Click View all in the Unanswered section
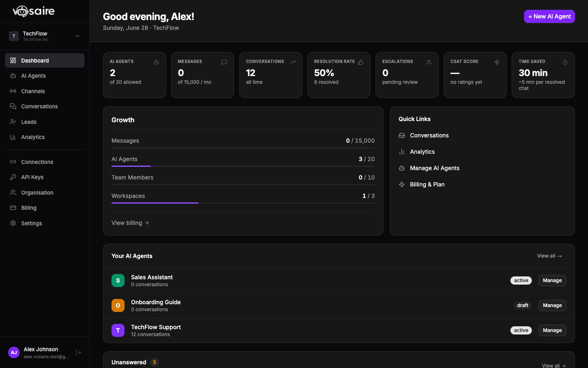This screenshot has height=368, width=588. [554, 366]
